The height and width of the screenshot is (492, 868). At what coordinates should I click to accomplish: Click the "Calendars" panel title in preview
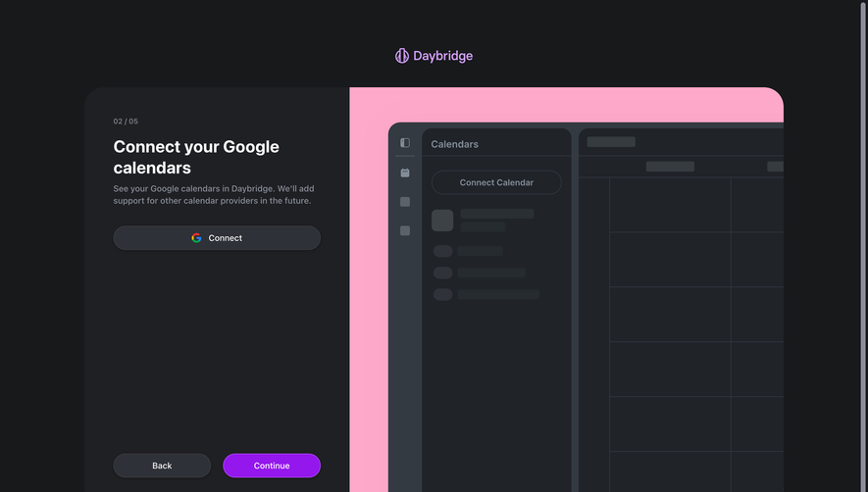tap(454, 144)
